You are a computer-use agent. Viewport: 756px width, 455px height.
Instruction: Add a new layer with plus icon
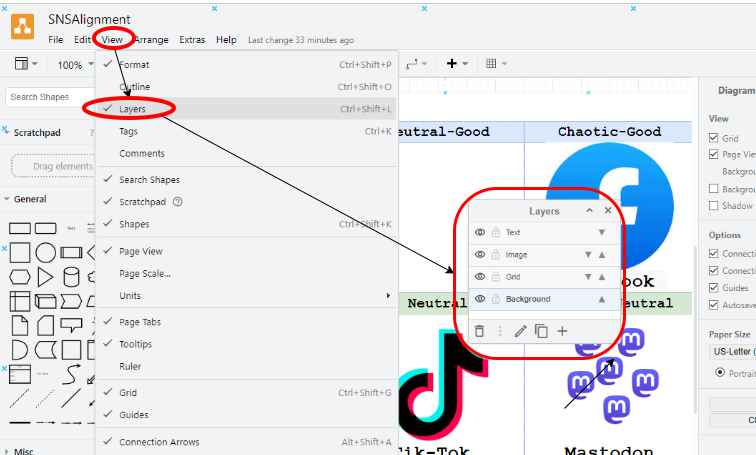(562, 331)
